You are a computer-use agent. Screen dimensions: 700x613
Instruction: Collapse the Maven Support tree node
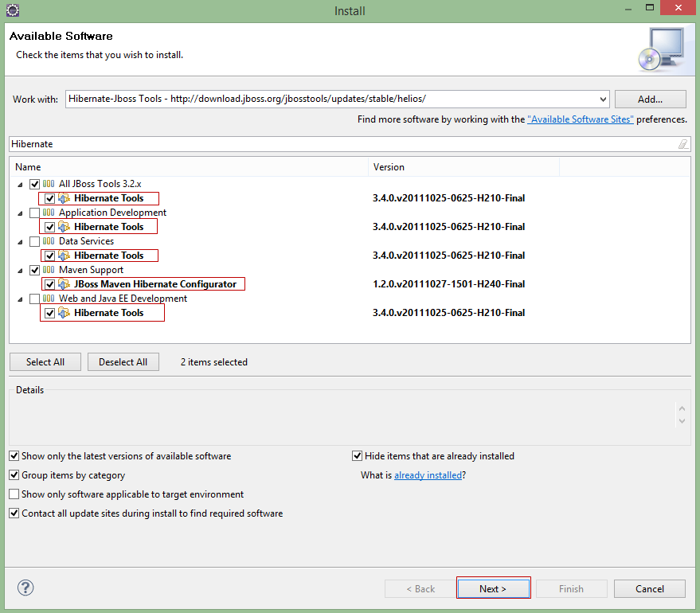coord(20,271)
